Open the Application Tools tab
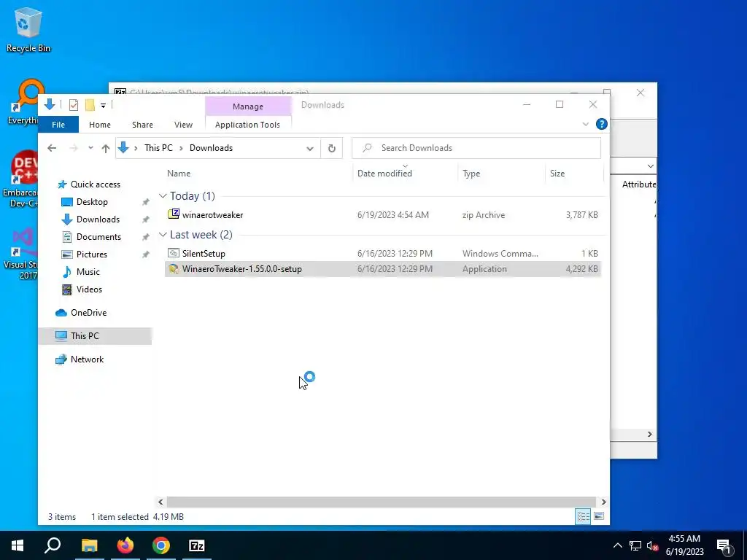Screen dimensions: 747x560 pos(248,125)
